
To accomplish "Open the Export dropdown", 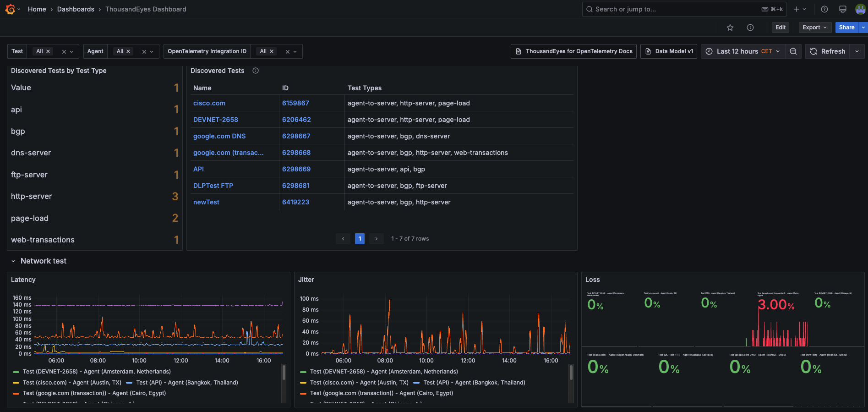I will click(x=814, y=27).
